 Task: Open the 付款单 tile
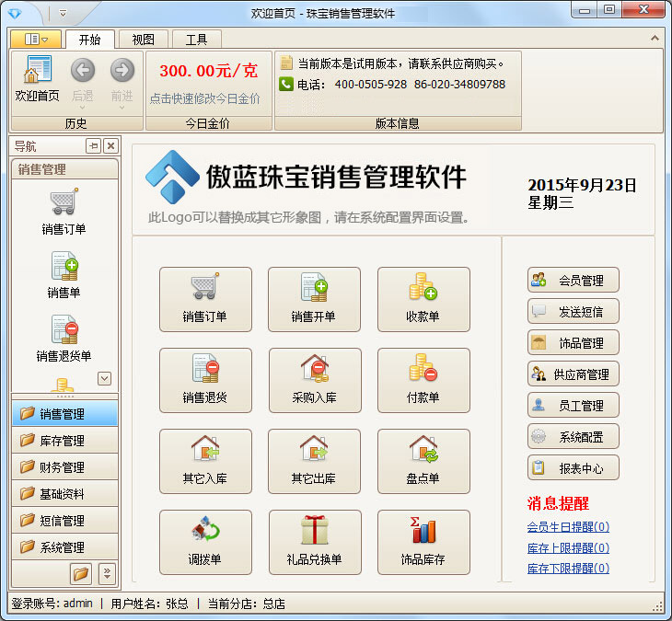click(x=423, y=380)
